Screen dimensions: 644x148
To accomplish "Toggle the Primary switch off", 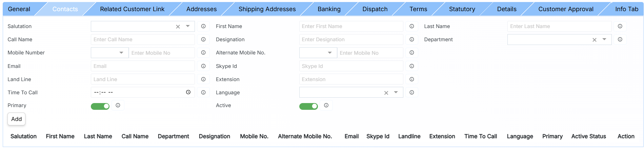I will pyautogui.click(x=100, y=106).
